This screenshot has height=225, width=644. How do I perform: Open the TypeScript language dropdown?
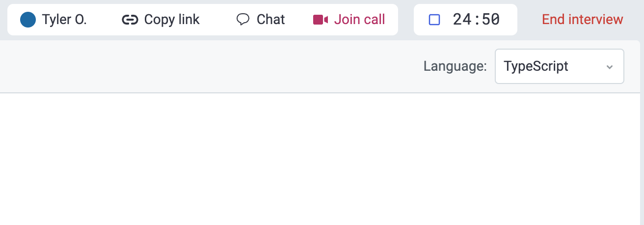point(560,66)
